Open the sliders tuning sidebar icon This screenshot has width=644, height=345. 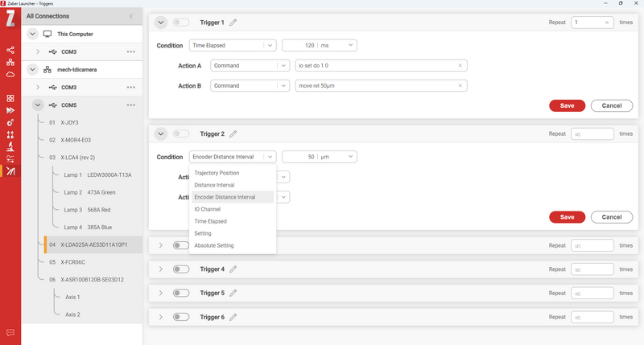(10, 158)
